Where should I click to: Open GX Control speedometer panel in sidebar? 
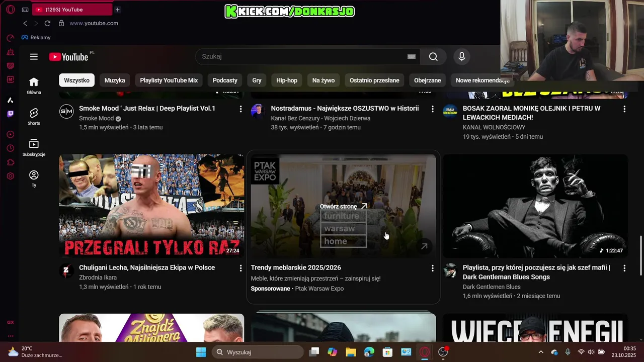click(10, 38)
